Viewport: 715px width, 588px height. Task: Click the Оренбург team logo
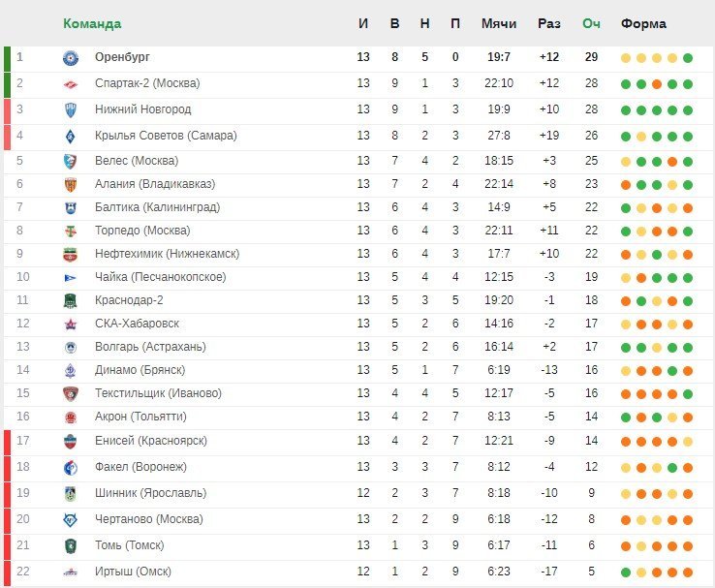tap(70, 58)
